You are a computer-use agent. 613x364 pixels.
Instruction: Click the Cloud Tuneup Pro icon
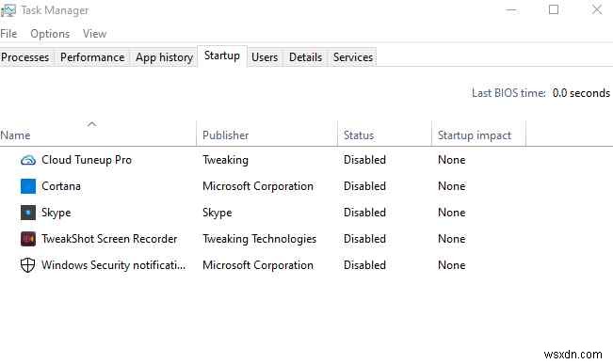(28, 160)
